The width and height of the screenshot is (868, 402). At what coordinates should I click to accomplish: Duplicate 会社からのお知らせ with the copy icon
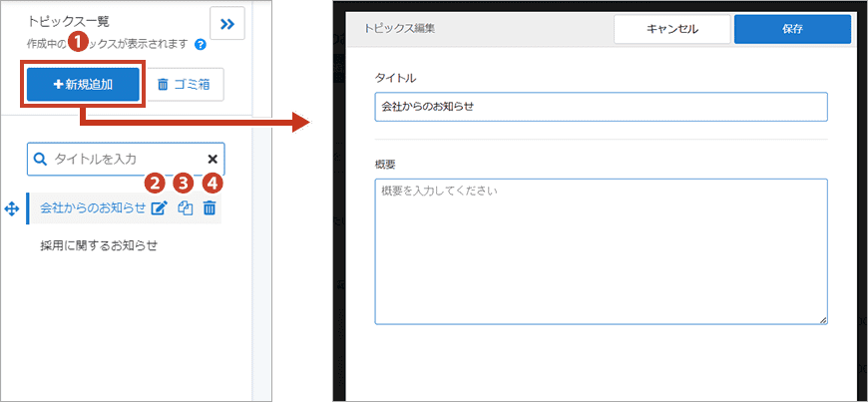(x=185, y=208)
